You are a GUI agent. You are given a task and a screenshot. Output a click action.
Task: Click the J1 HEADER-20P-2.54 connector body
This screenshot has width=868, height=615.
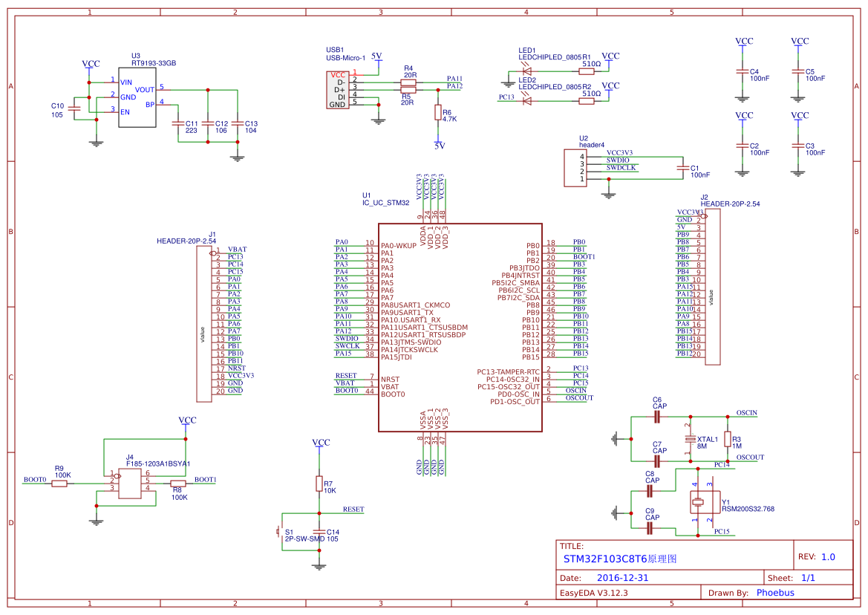point(203,324)
